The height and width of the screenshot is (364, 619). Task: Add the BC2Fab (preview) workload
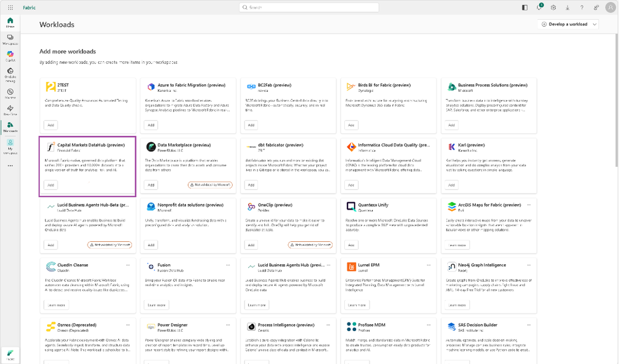(251, 125)
